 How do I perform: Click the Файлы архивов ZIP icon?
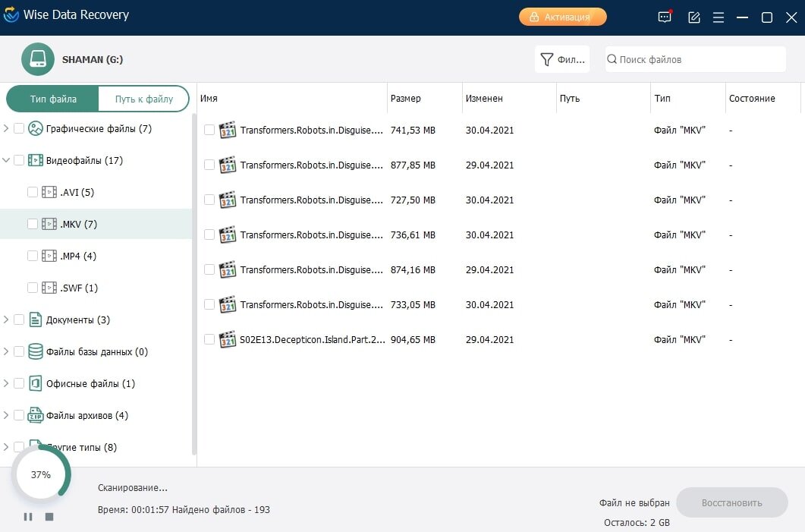tap(36, 415)
